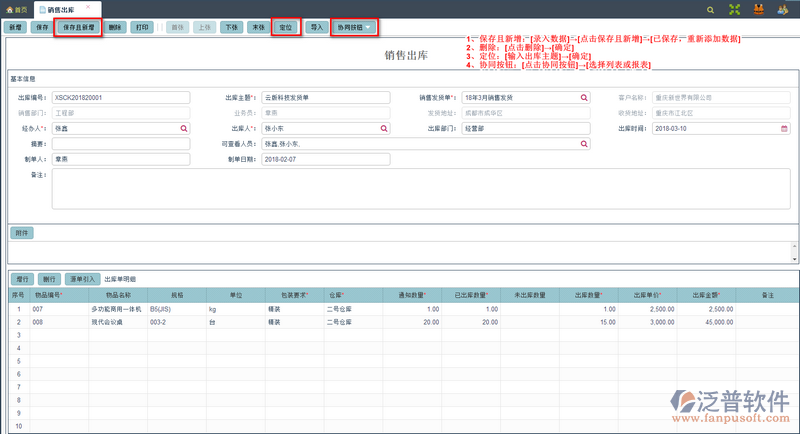Click the 源单引入 button

tap(83, 279)
